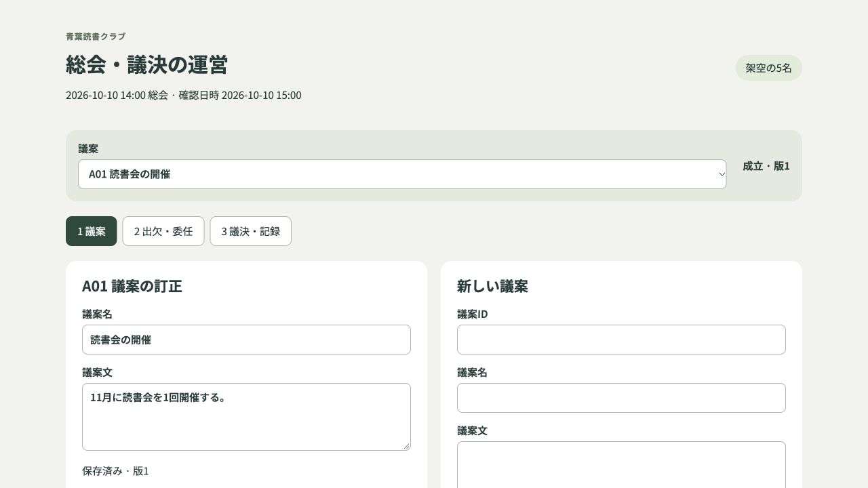Click the 新しい議案 heading
Screen dimensions: 868x488
coord(492,286)
